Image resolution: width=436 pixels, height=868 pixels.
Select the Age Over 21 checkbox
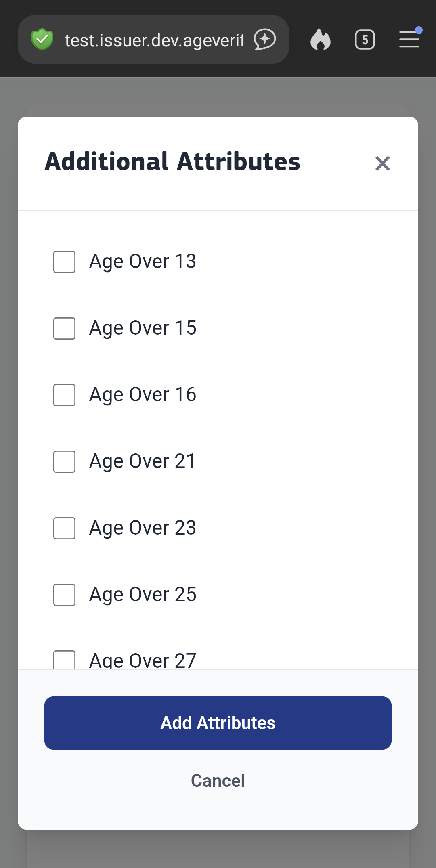65,461
